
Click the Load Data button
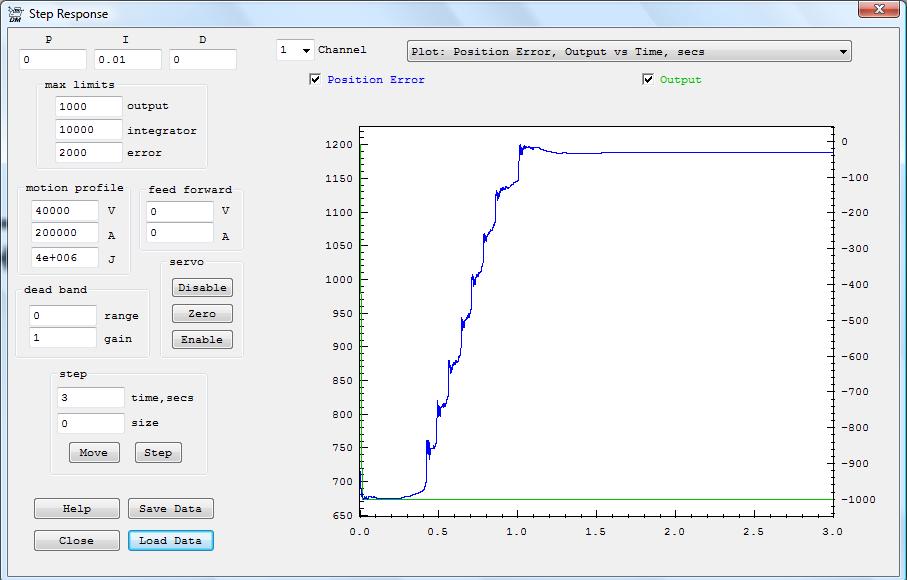(170, 541)
